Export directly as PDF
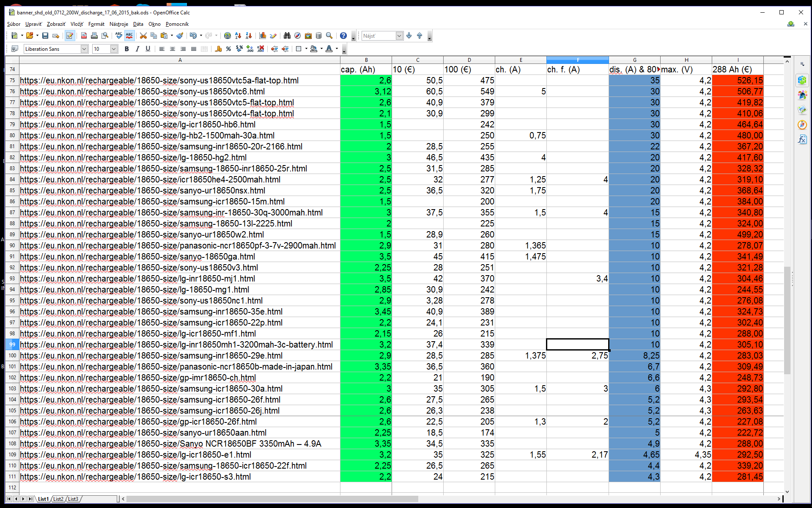Viewport: 812px width, 508px height. click(84, 36)
